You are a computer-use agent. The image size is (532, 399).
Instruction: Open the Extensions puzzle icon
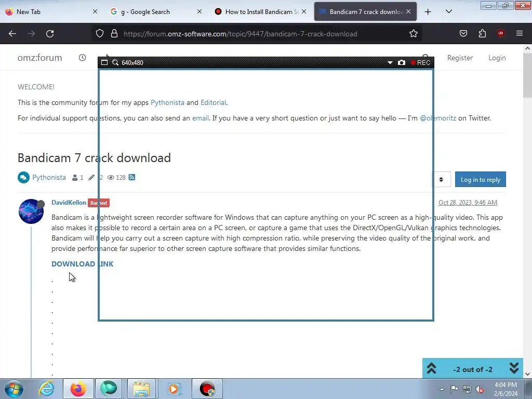[482, 34]
